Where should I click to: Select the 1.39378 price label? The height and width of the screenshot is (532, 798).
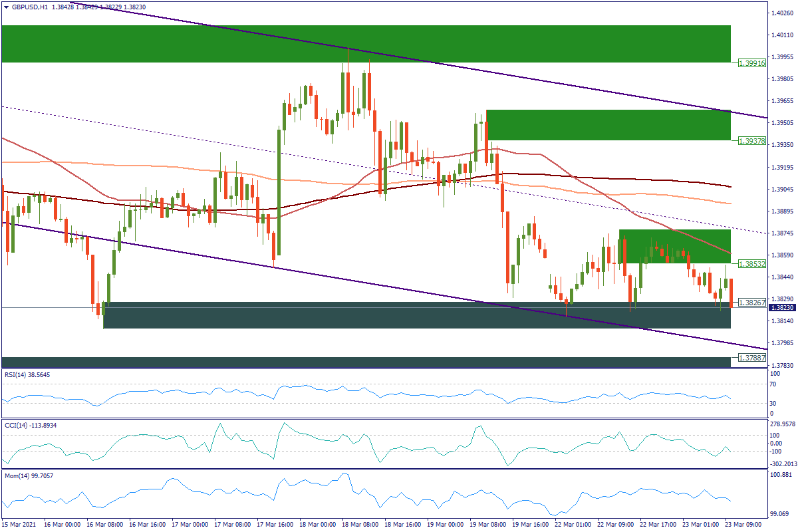[x=751, y=140]
